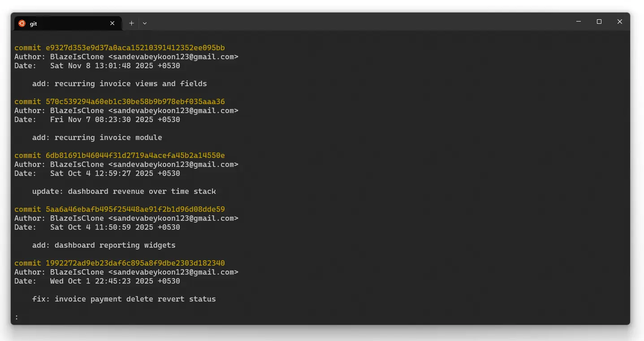The height and width of the screenshot is (341, 644).
Task: Click commit hash starting with 5aa6a46e
Action: point(135,210)
